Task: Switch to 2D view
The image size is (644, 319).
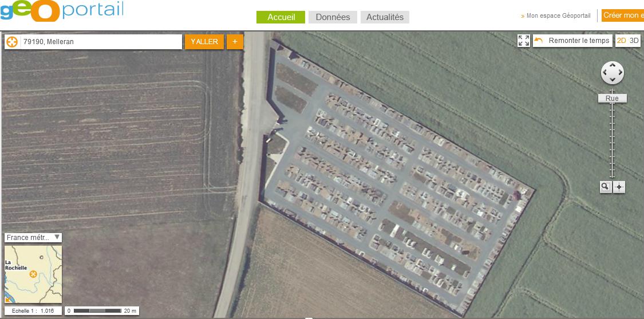Action: coord(622,41)
